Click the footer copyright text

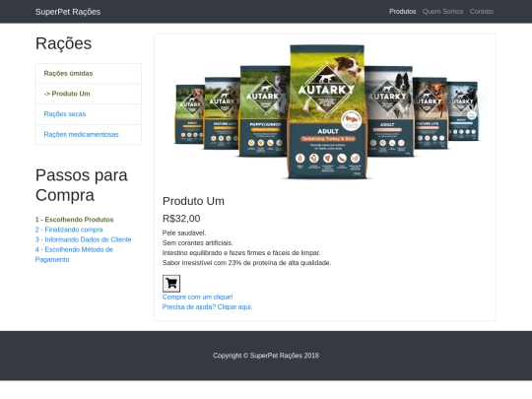point(266,356)
